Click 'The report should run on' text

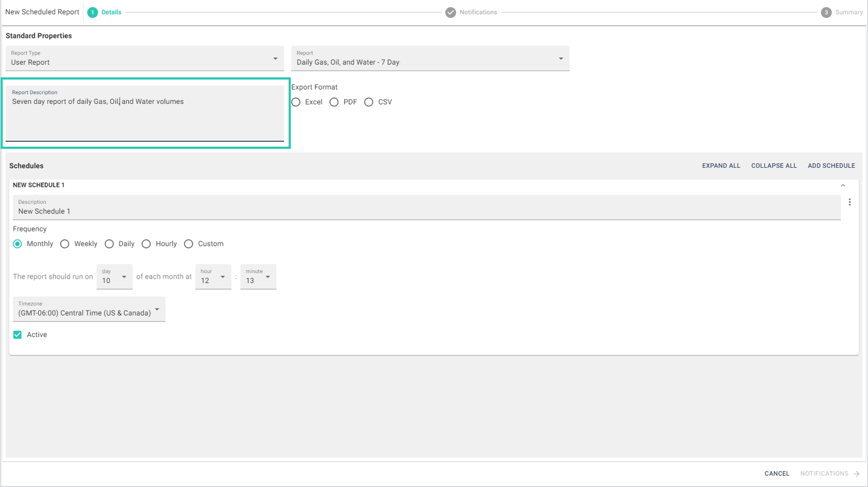pos(53,277)
